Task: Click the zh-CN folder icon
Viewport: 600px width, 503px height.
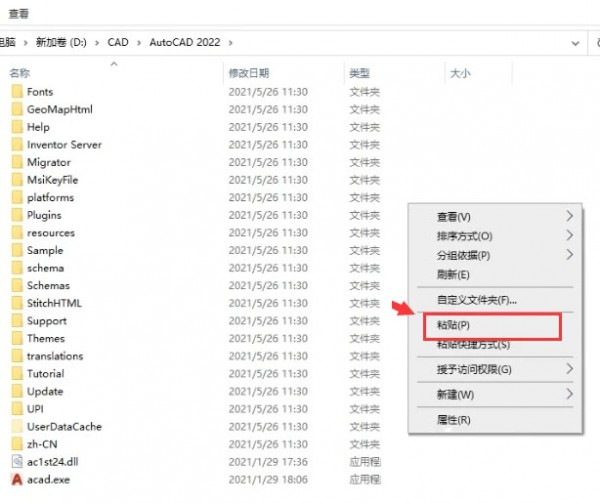Action: [x=17, y=444]
